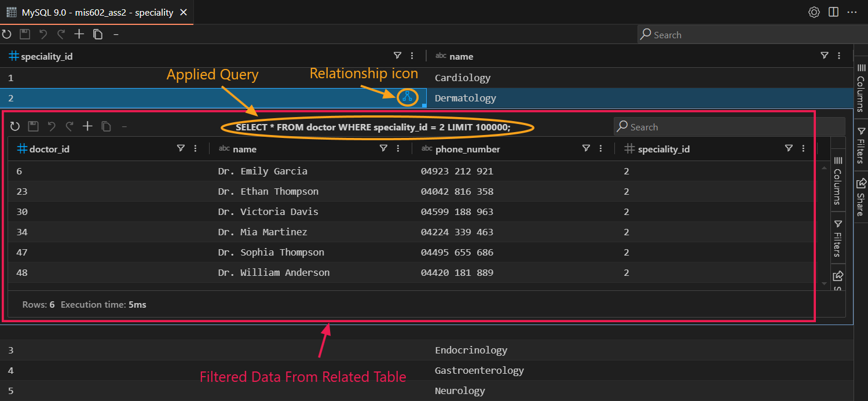Sort by outer speciality_id column header
The height and width of the screenshot is (401, 868).
[46, 56]
